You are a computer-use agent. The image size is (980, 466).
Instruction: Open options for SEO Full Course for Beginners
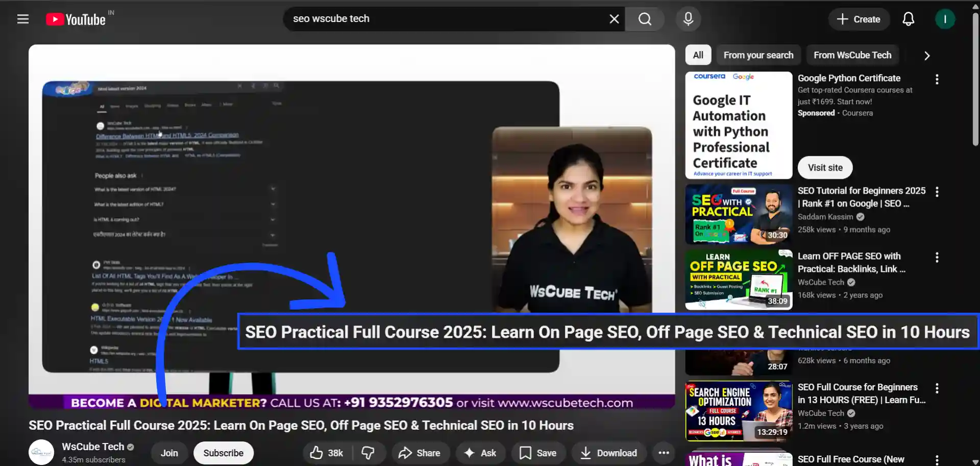tap(937, 388)
